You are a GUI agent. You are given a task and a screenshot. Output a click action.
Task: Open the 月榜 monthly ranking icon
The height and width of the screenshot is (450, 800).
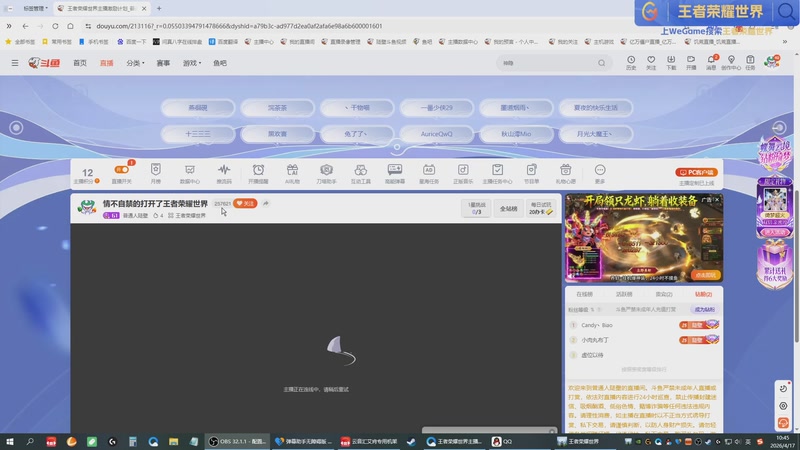[156, 173]
